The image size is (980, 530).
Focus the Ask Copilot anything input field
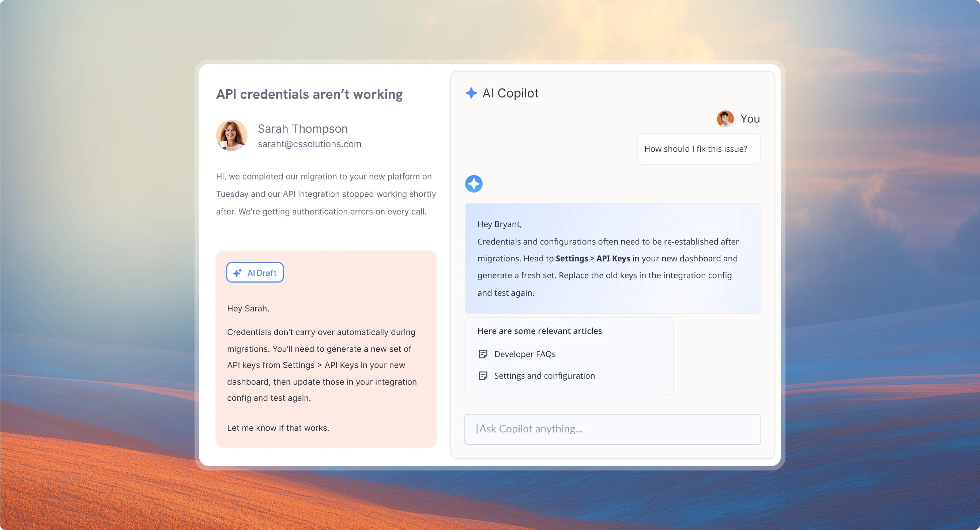(612, 429)
